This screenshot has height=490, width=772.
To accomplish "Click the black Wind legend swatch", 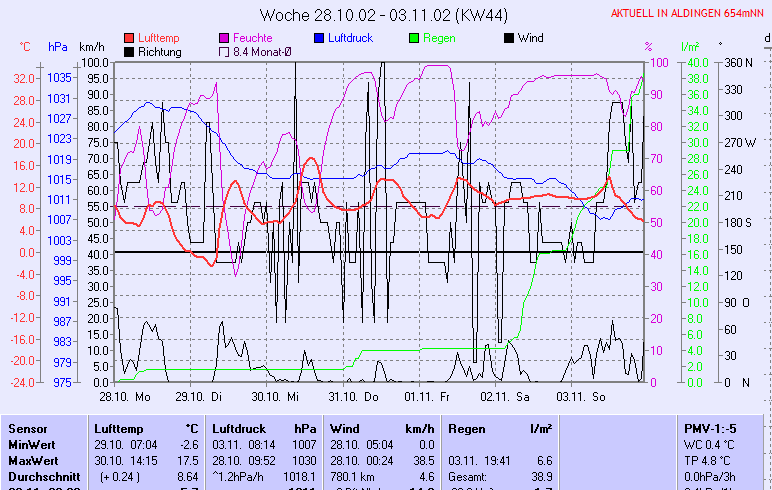I will [509, 38].
